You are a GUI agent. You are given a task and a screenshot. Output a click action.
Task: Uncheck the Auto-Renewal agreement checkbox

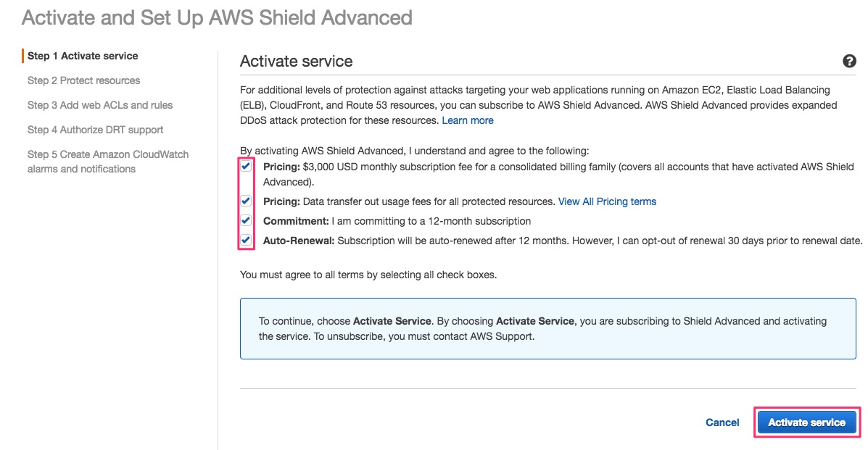click(x=247, y=240)
